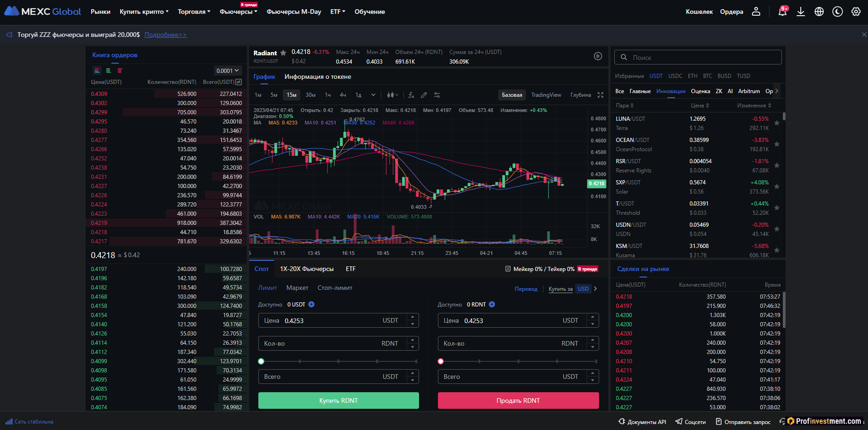Increase the buy Цена value with up stepper

pos(413,317)
